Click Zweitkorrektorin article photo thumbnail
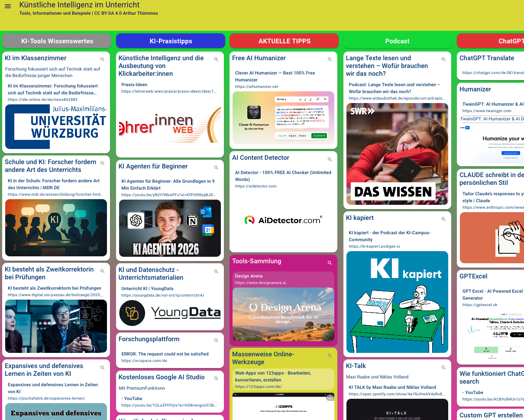 56,326
